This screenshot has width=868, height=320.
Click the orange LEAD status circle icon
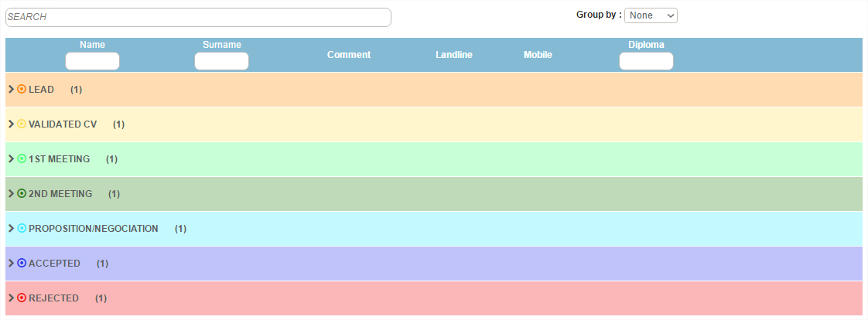pyautogui.click(x=22, y=90)
